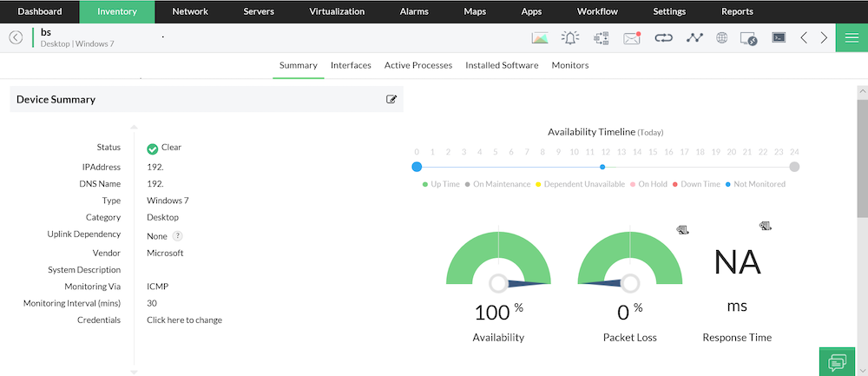Click the down arrow below the summary fields
Screen dimensions: 868x376
(x=134, y=373)
